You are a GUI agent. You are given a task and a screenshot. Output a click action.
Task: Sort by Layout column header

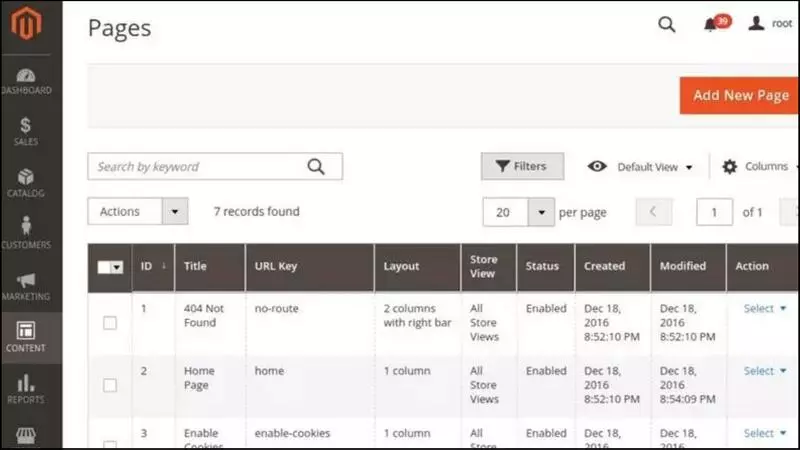pos(417,266)
